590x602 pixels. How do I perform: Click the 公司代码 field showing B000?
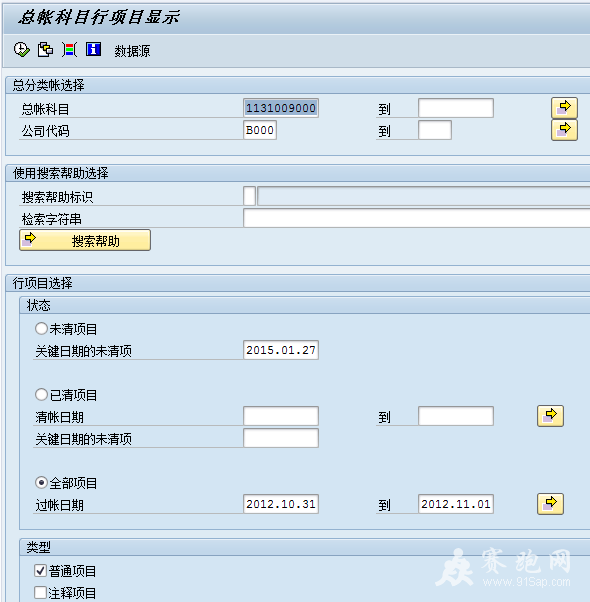coord(260,130)
